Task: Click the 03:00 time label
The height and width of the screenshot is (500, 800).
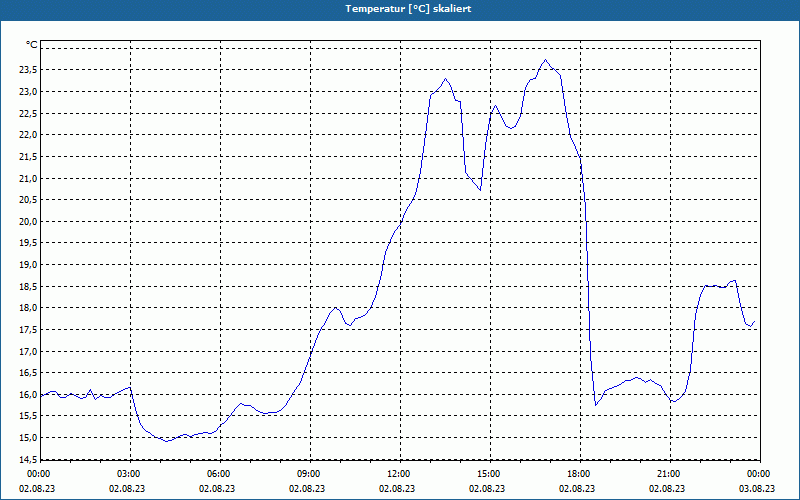Action: [x=130, y=474]
